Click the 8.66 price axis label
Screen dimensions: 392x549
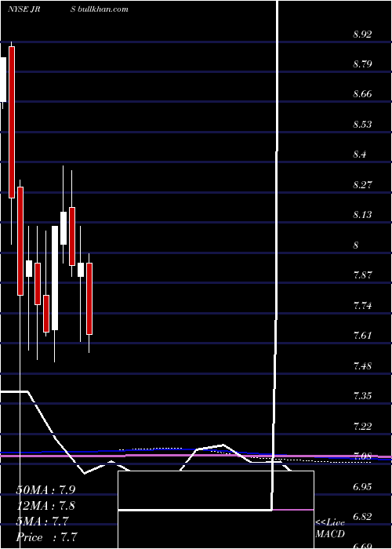pos(362,94)
